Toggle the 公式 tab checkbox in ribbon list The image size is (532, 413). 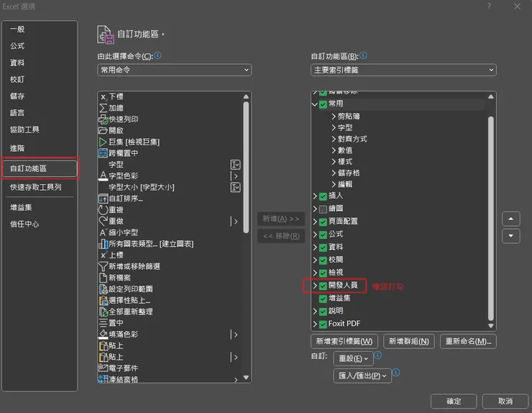click(323, 235)
